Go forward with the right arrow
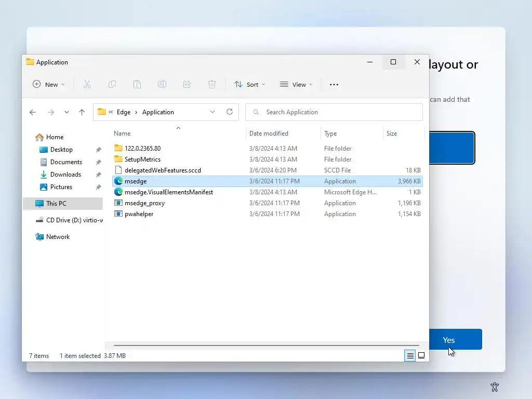The height and width of the screenshot is (399, 532). pos(51,112)
